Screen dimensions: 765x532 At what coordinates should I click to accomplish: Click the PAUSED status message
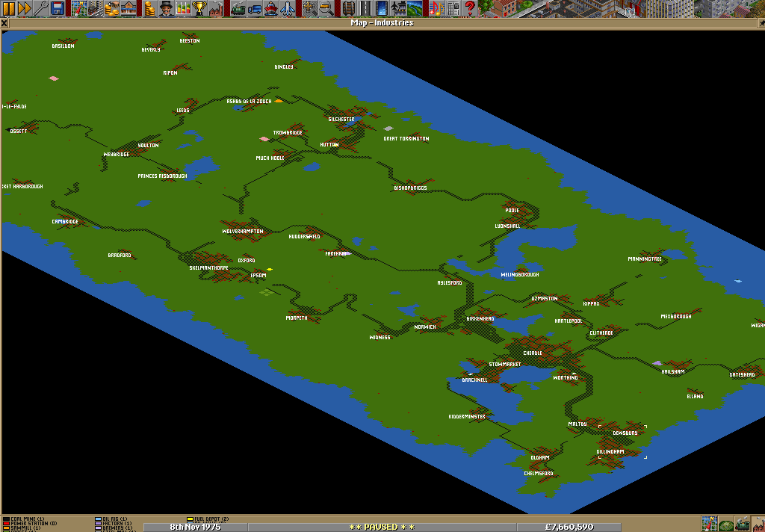(x=382, y=527)
